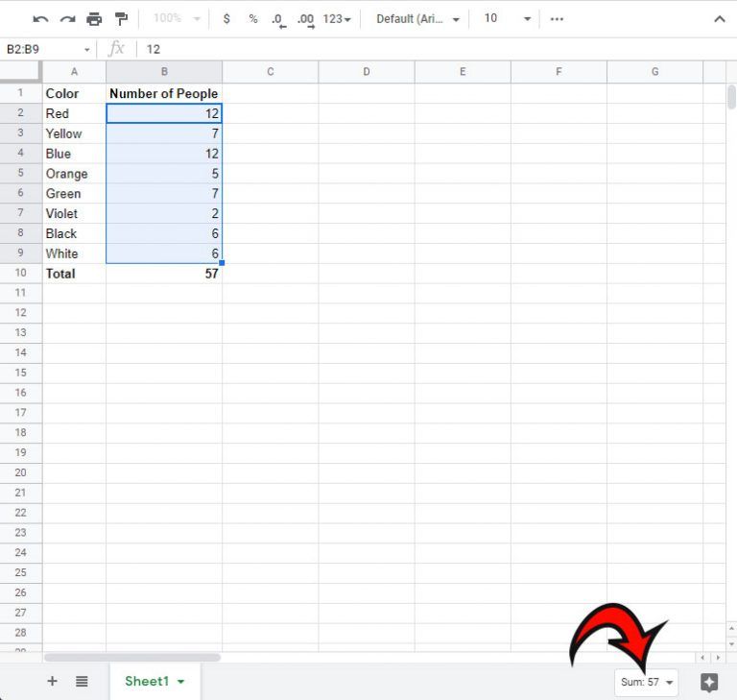Open the All Sheets list icon
This screenshot has height=700, width=737.
click(82, 681)
